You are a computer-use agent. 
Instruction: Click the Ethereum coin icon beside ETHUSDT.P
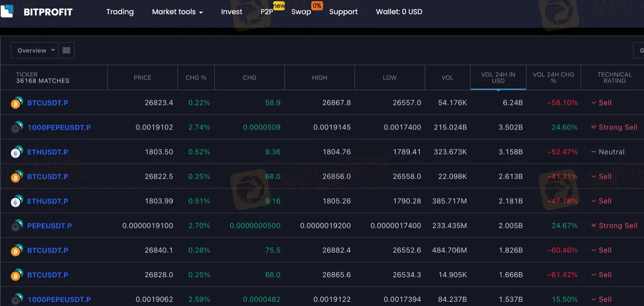pyautogui.click(x=15, y=152)
